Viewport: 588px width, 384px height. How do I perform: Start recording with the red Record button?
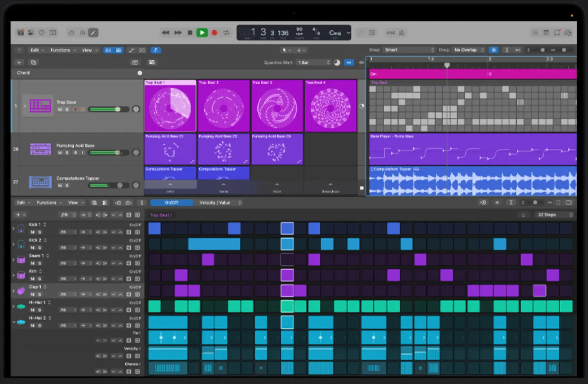coord(214,33)
